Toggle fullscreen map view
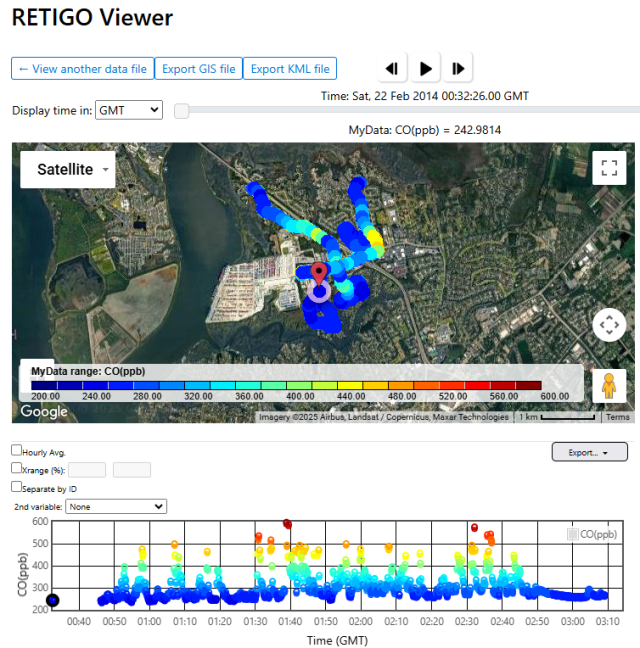This screenshot has height=648, width=640. [x=608, y=168]
